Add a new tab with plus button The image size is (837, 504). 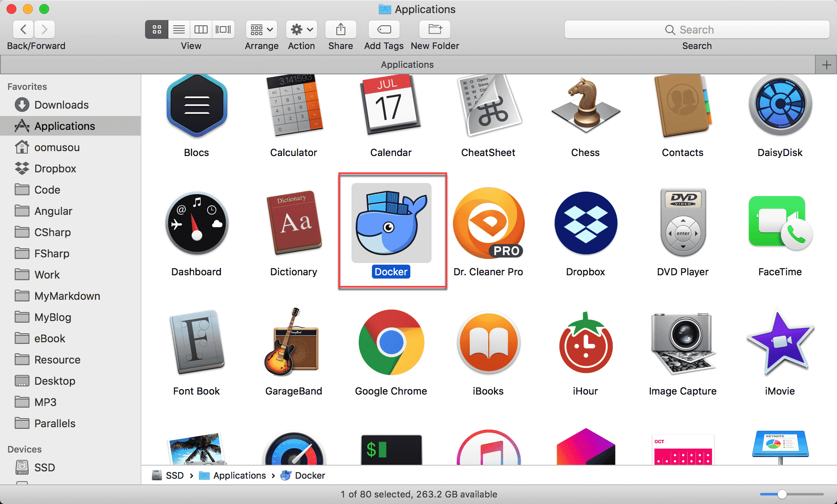pos(826,65)
